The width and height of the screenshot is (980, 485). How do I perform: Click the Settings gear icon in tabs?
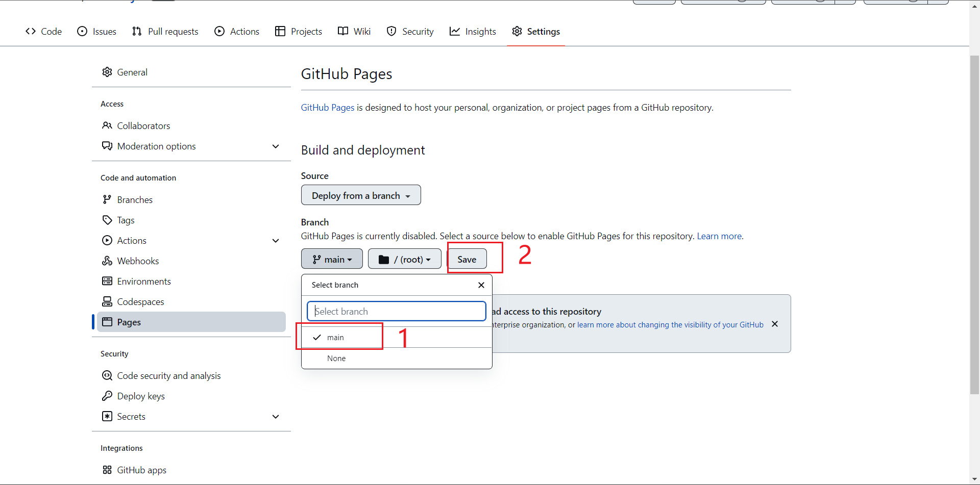click(x=517, y=32)
